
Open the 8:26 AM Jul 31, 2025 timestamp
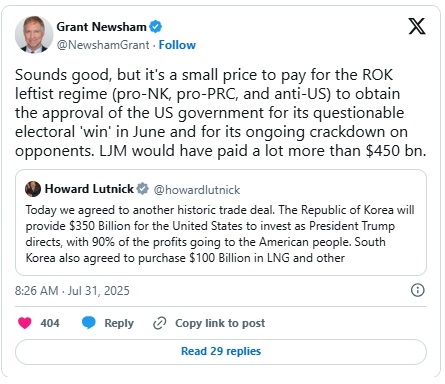[x=72, y=291]
